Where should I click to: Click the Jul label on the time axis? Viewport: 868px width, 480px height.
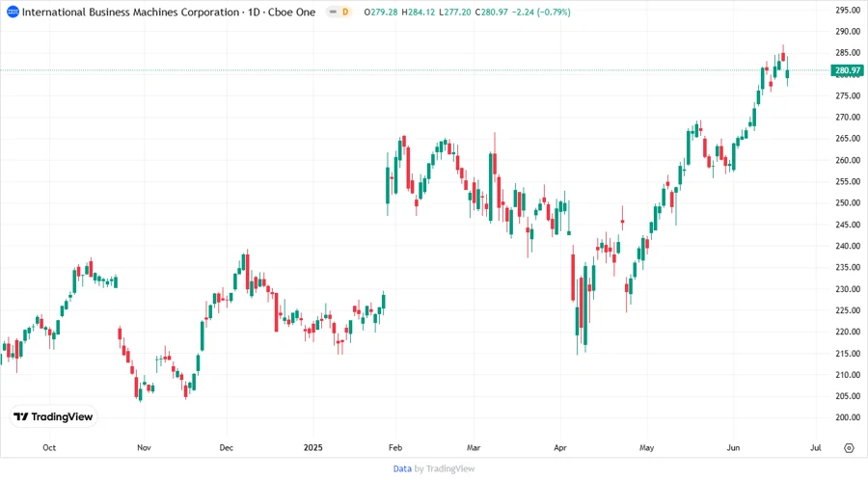pyautogui.click(x=815, y=447)
